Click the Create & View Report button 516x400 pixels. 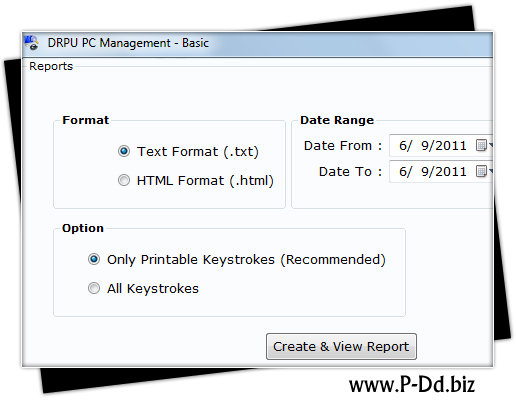point(341,347)
